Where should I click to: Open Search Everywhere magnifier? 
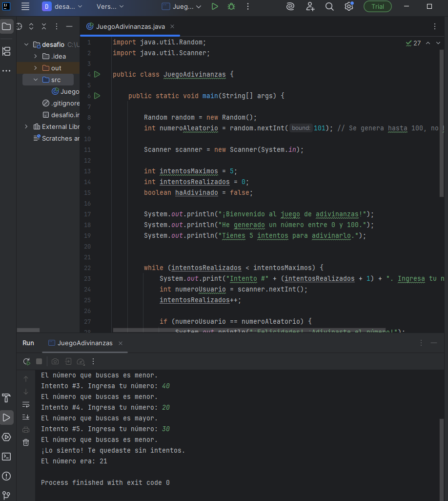pyautogui.click(x=329, y=6)
